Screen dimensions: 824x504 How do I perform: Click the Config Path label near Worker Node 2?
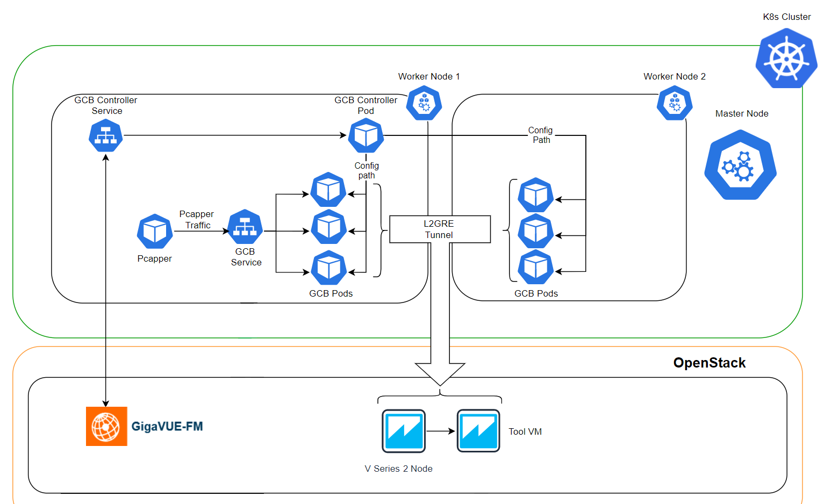[x=541, y=135]
